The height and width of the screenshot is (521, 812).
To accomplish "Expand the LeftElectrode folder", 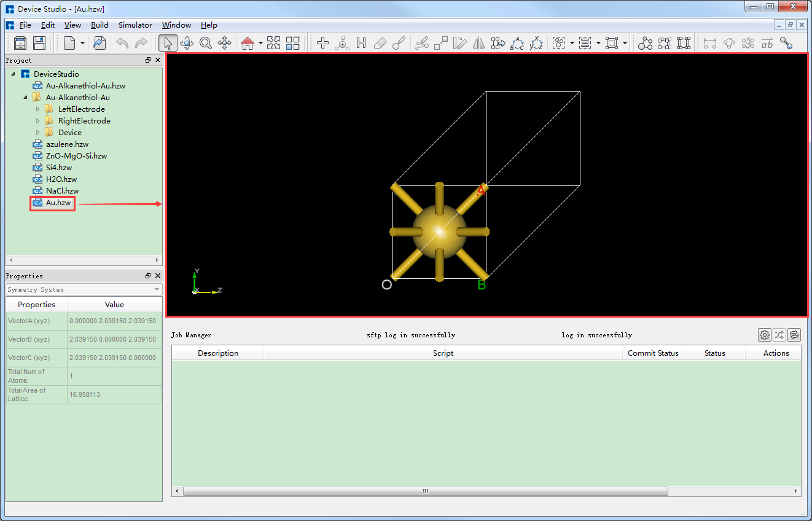I will (x=37, y=109).
